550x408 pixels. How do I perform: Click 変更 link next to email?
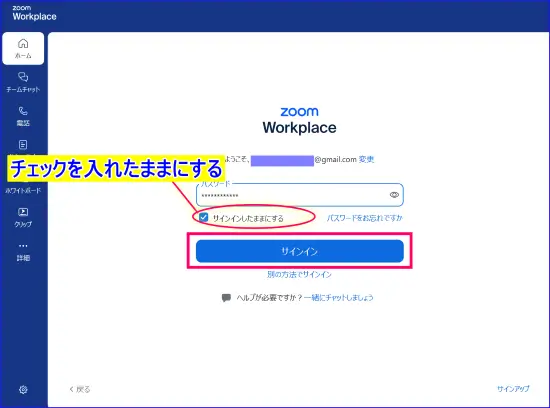click(x=366, y=160)
